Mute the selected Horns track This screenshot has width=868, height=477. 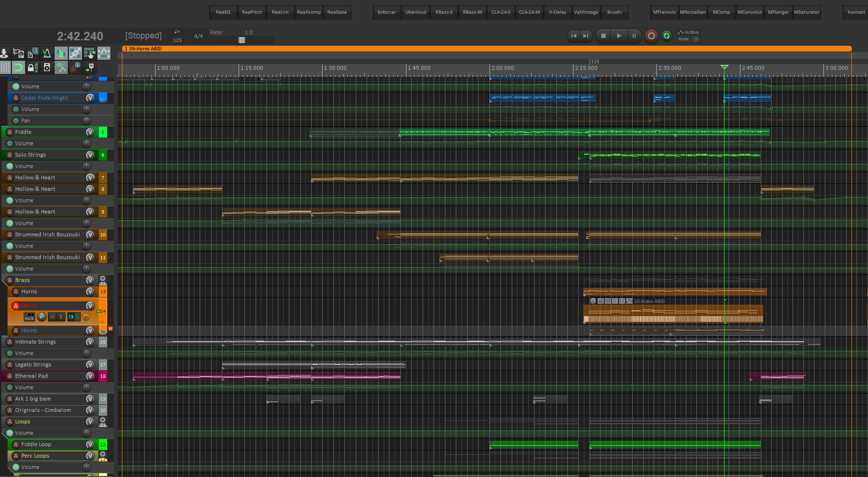click(x=52, y=317)
